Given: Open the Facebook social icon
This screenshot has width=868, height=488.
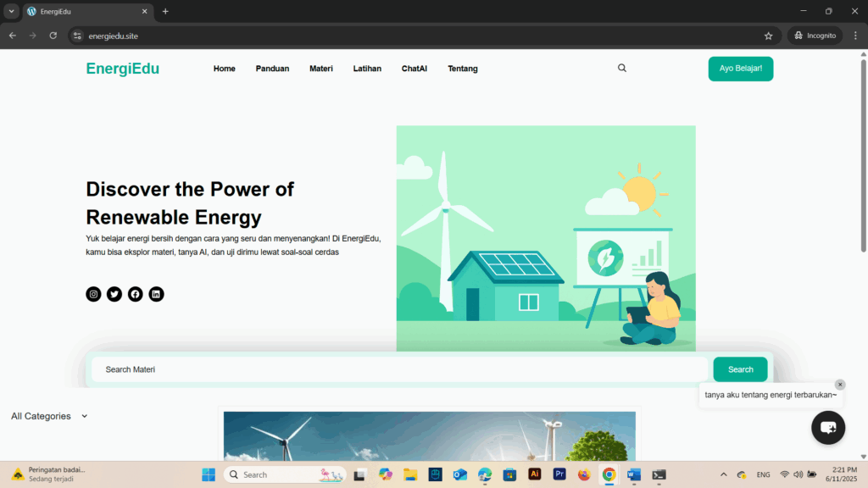Looking at the screenshot, I should [x=135, y=294].
